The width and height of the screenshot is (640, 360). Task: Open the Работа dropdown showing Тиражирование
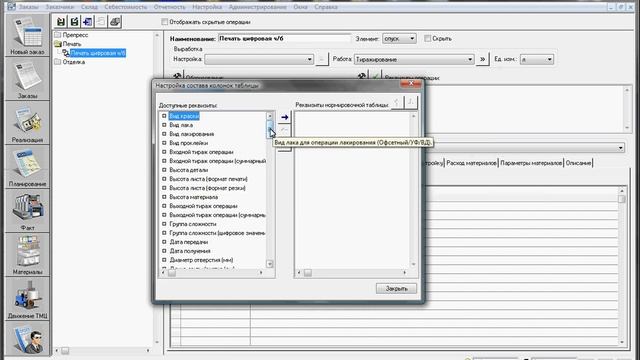pyautogui.click(x=413, y=60)
